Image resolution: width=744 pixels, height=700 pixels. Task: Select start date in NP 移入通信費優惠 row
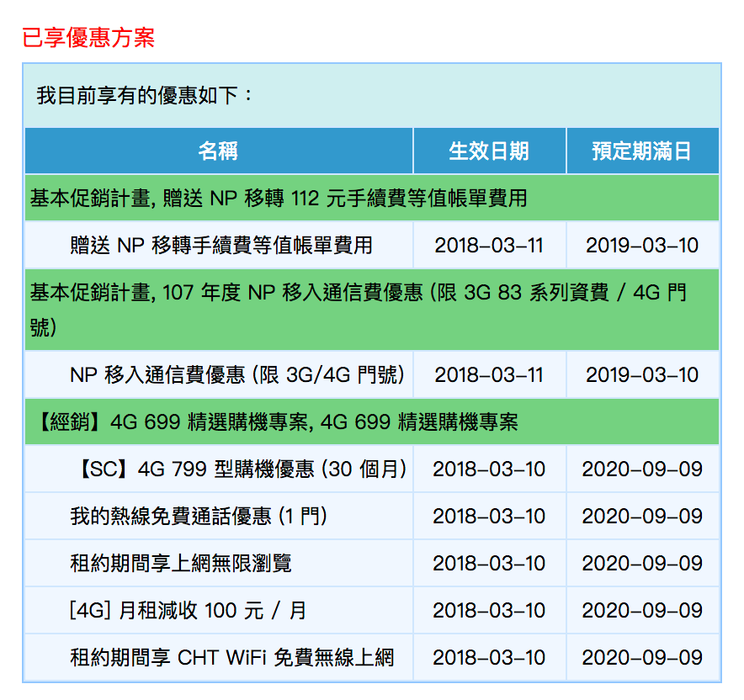point(489,374)
